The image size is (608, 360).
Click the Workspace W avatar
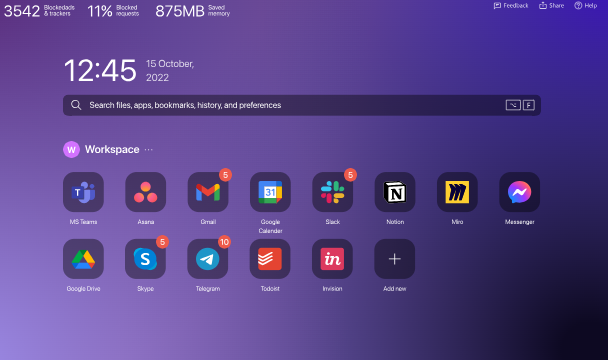(71, 149)
